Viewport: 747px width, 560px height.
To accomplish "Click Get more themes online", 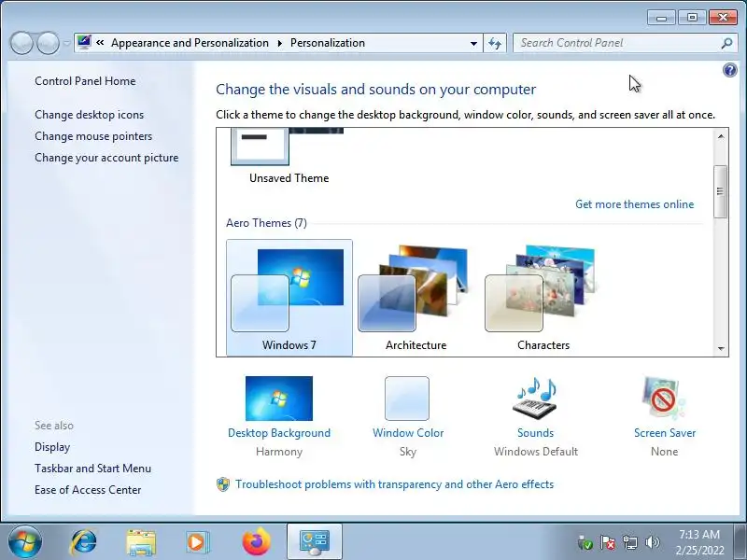I will 634,204.
